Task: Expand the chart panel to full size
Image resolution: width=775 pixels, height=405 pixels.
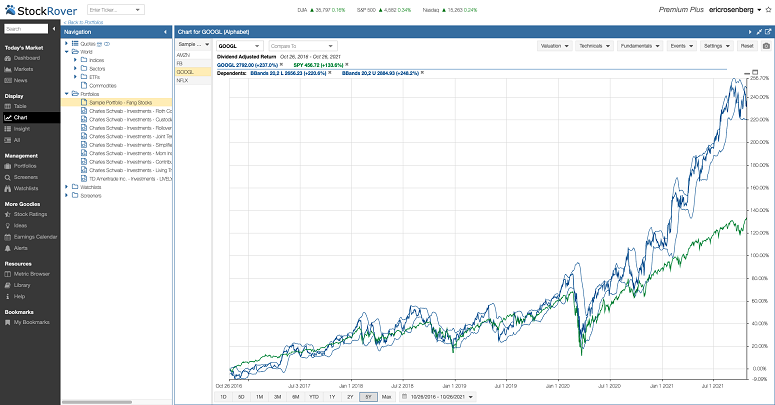Action: pos(759,32)
